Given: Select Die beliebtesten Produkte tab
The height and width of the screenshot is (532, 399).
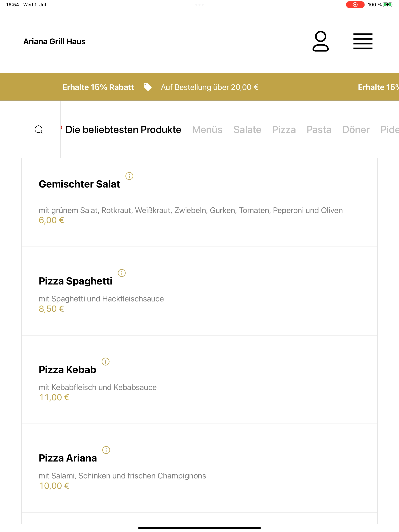Looking at the screenshot, I should click(123, 129).
